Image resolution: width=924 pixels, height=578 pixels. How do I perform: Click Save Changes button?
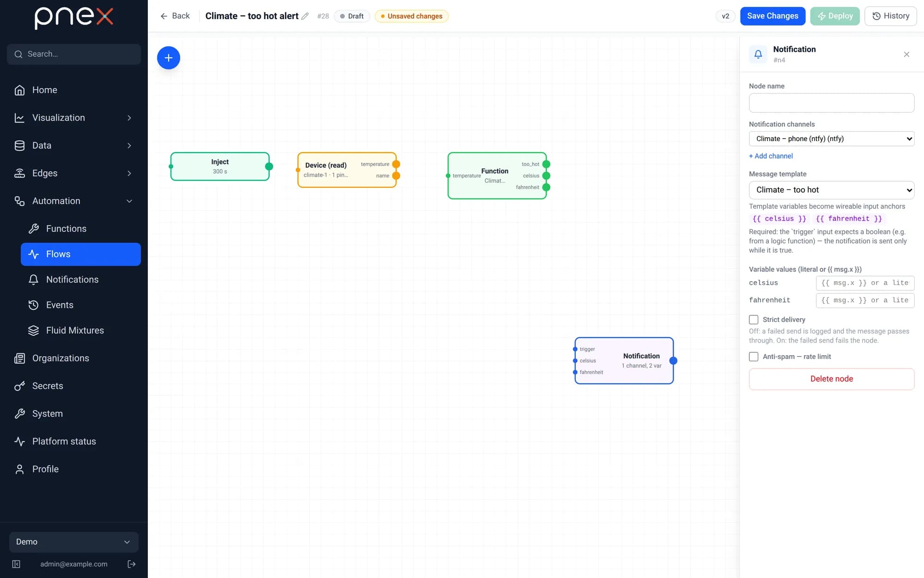pos(772,16)
